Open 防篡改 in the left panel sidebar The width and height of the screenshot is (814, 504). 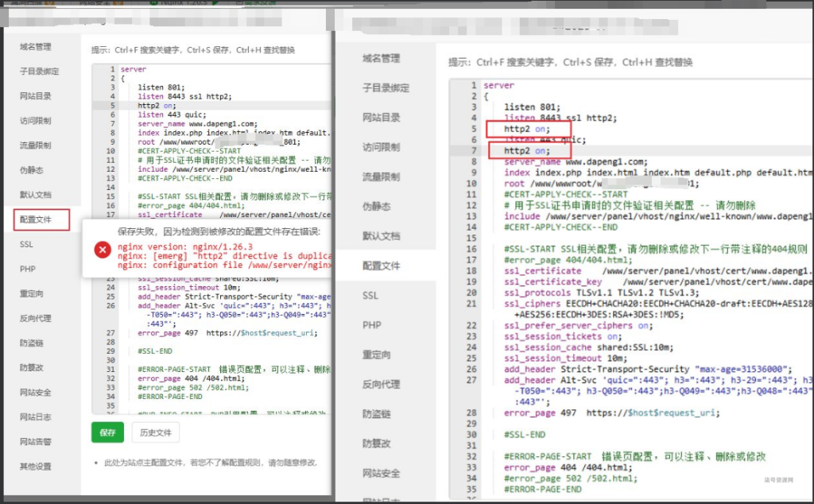[32, 367]
